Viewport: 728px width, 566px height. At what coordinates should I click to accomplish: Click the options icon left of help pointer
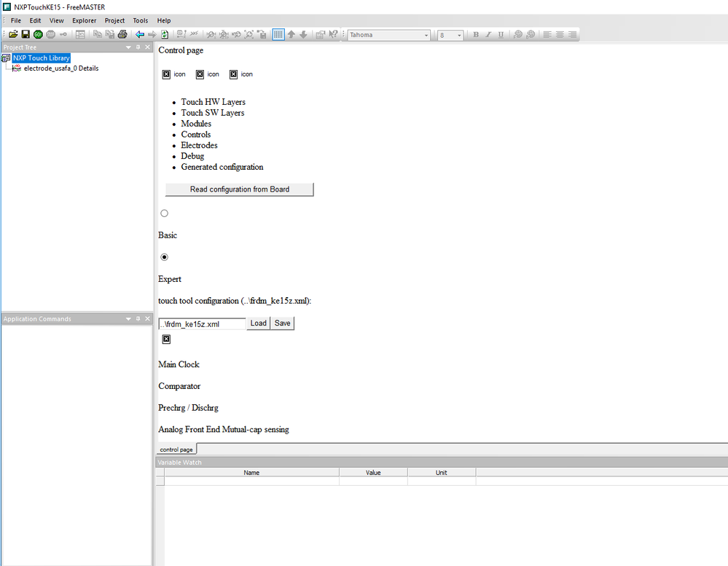pos(321,34)
